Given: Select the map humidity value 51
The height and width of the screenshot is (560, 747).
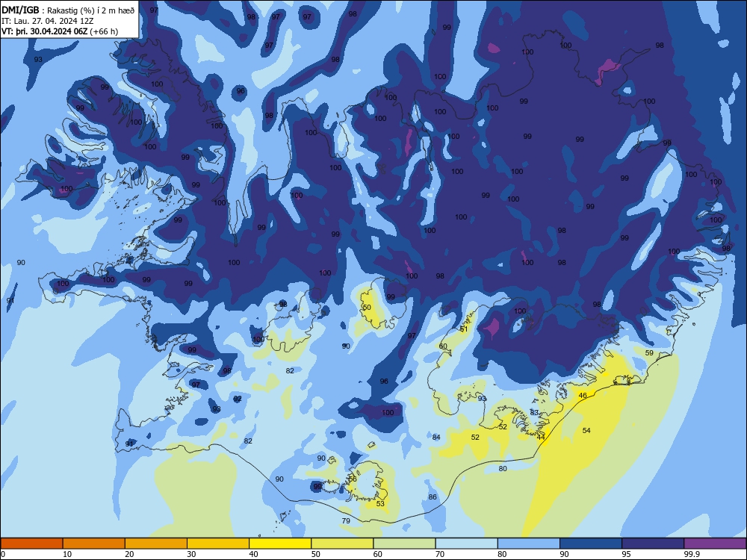Looking at the screenshot, I should coord(464,329).
